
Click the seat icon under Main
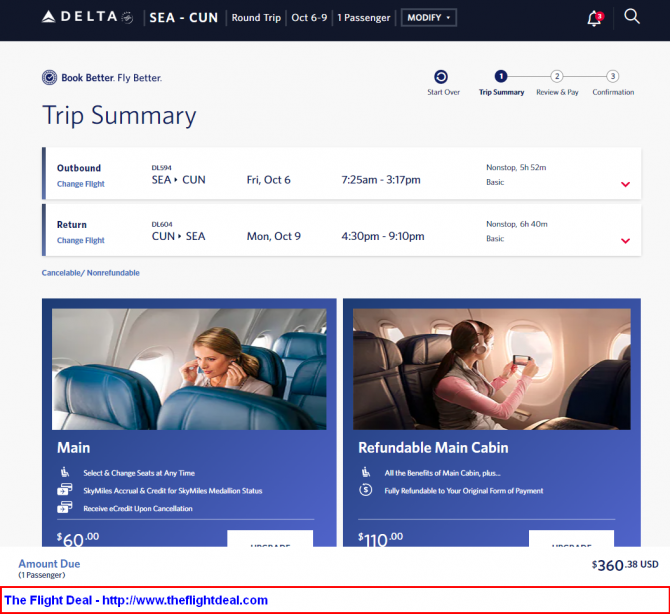click(65, 472)
